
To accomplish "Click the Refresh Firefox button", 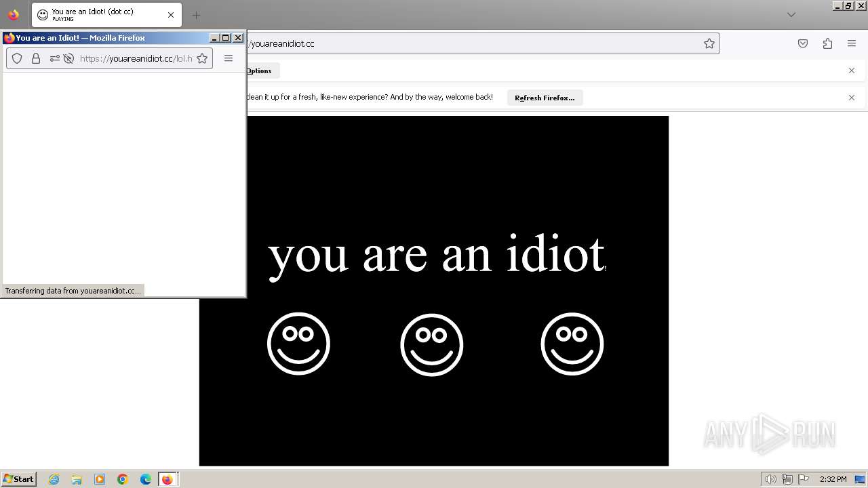I will click(x=545, y=98).
